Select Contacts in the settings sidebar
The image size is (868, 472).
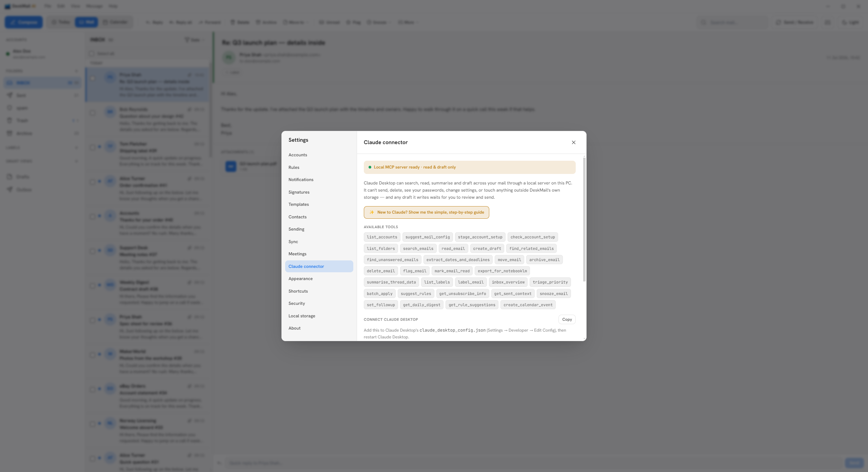pos(319,217)
